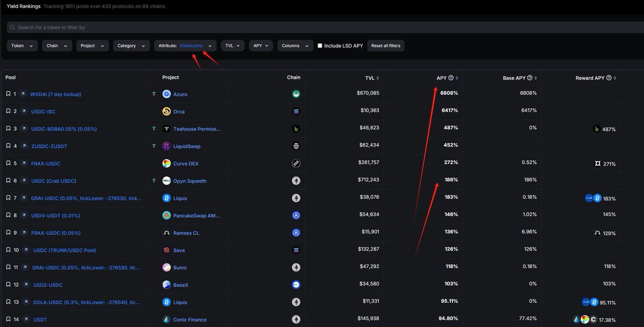Bookmark the USDV-USDT (0.01%) pool
Image resolution: width=644 pixels, height=327 pixels.
[x=8, y=215]
